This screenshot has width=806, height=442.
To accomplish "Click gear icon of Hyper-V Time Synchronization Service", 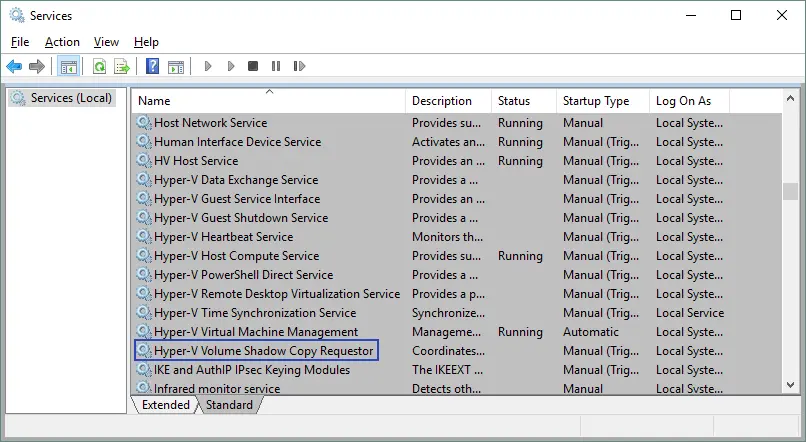I will (x=144, y=312).
